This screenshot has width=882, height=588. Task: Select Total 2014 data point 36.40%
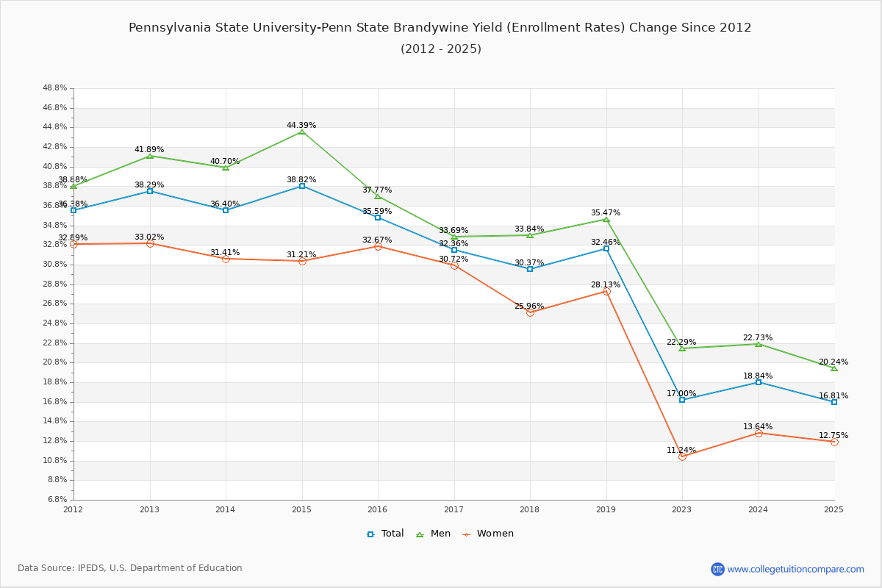click(226, 210)
